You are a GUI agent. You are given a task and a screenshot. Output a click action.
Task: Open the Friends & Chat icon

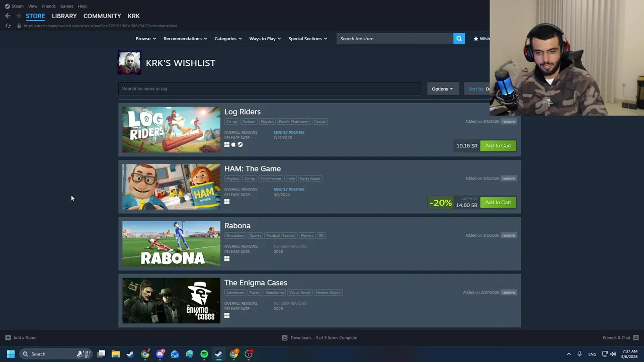coord(636,338)
